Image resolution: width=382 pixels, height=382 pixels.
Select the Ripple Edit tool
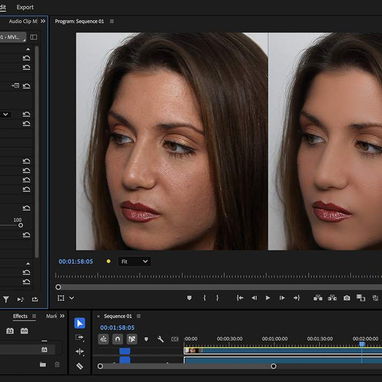[79, 352]
